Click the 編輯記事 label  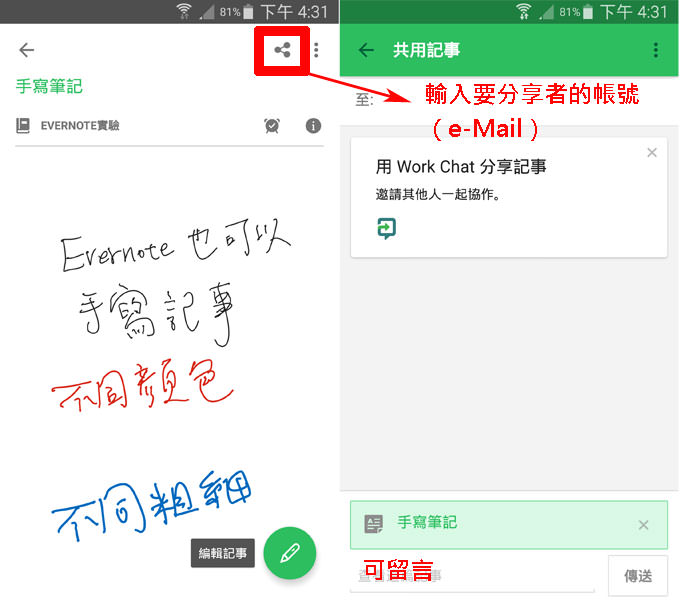point(222,553)
